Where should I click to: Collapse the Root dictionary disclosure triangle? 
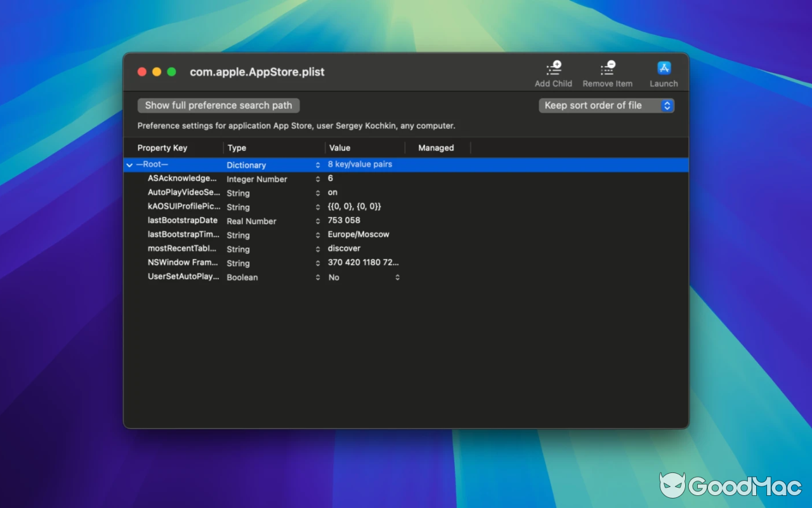[129, 164]
